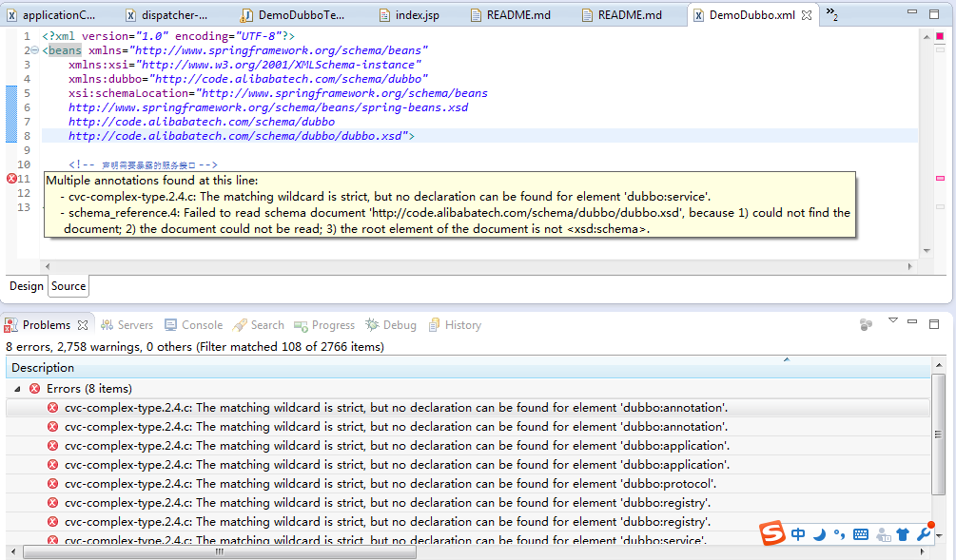Click the Sogou input method S logo
This screenshot has width=956, height=560.
771,533
